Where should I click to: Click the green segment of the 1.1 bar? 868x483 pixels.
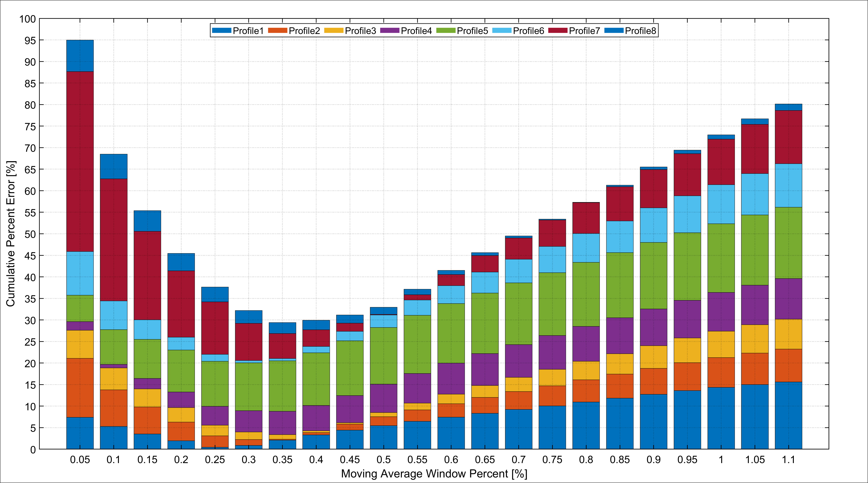click(788, 243)
